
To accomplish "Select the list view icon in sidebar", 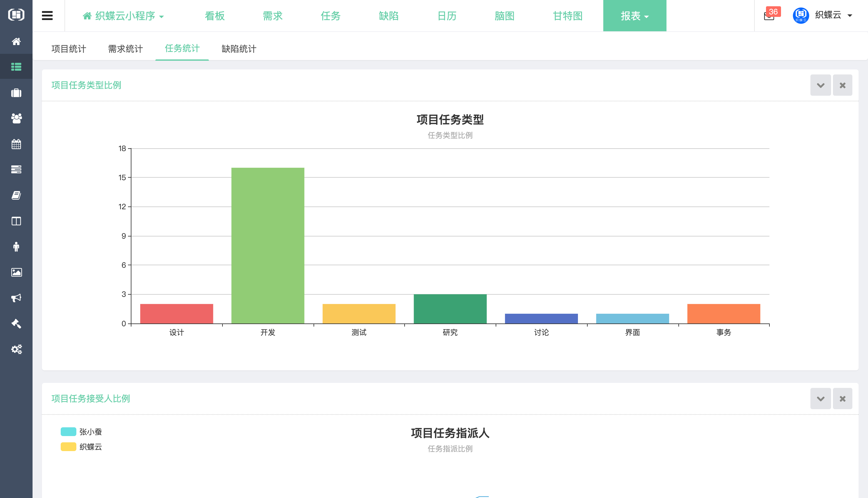I will [16, 67].
